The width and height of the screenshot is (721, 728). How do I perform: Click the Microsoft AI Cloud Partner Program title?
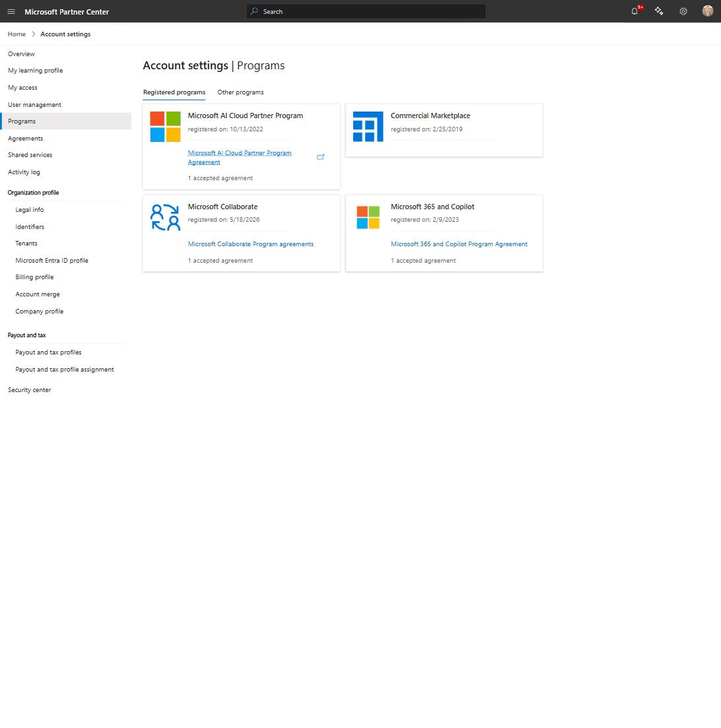point(246,116)
